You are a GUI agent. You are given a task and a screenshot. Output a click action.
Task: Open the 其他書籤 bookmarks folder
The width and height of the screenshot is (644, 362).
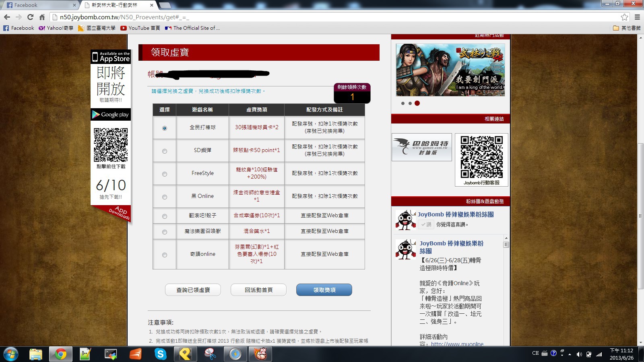(627, 28)
